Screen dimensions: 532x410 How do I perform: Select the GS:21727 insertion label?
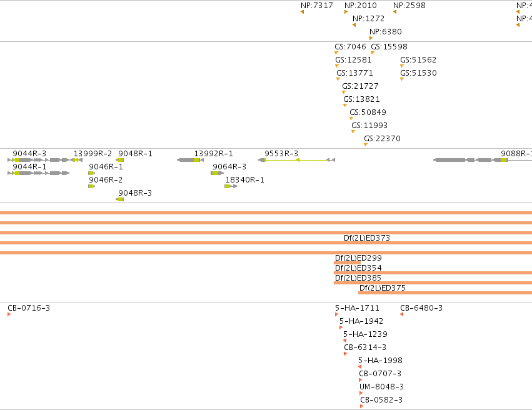360,86
